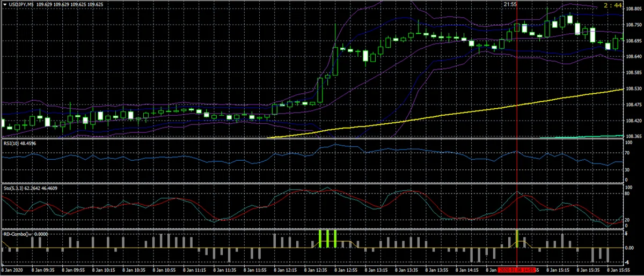This screenshot has height=276, width=644.
Task: Click the yellow 2 : 44 candle timer
Action: pos(612,5)
